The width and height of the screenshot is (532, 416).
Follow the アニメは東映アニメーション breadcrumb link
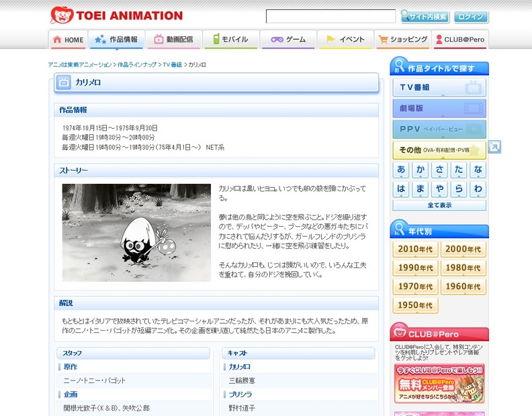pyautogui.click(x=80, y=64)
